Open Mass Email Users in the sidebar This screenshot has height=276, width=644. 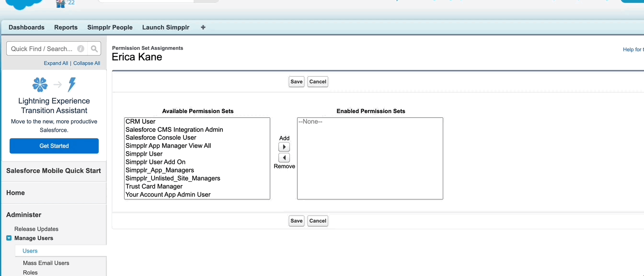click(46, 263)
